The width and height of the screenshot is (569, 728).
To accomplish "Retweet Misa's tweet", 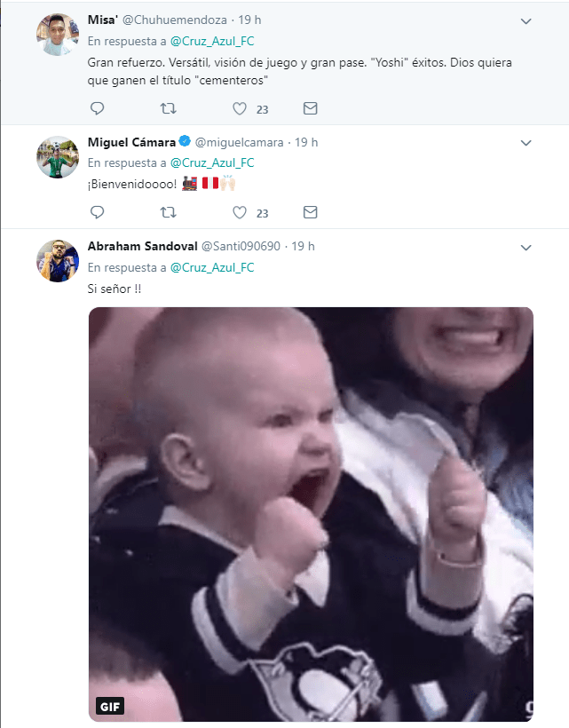I will tap(168, 109).
